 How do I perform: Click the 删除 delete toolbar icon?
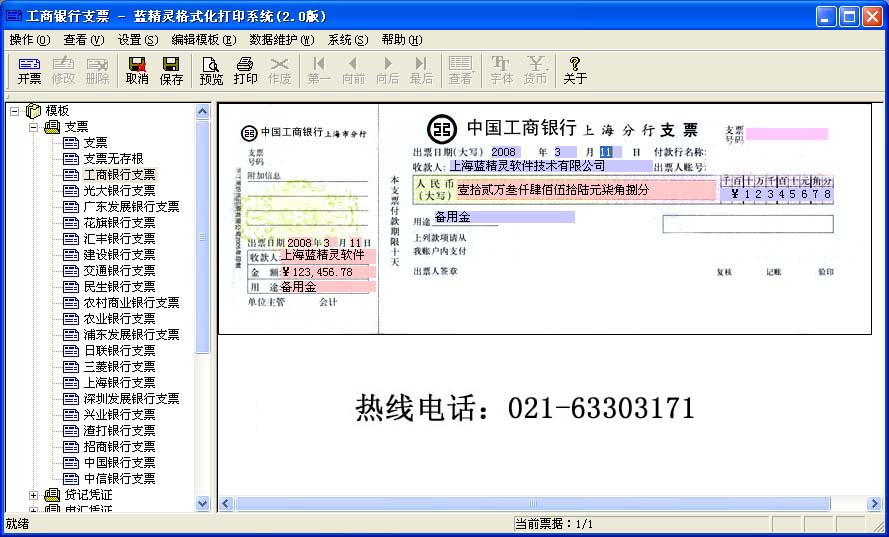point(97,70)
